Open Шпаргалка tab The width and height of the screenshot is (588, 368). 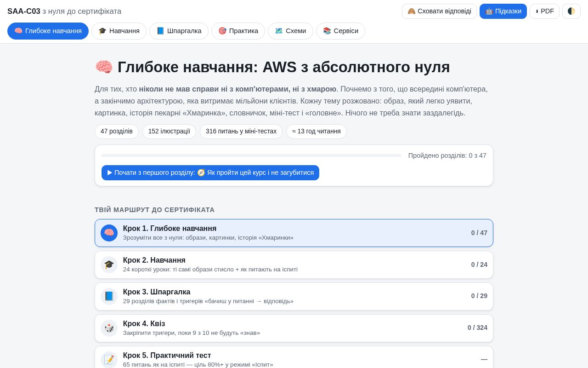(179, 31)
